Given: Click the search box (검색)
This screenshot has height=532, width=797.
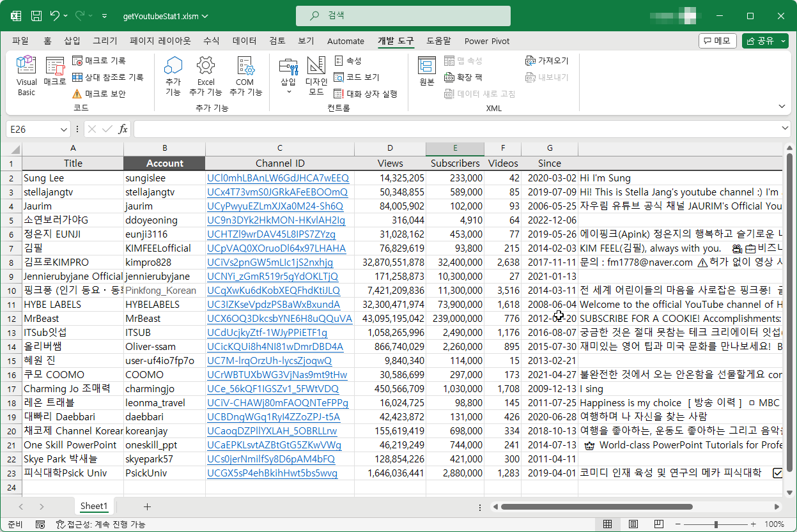Looking at the screenshot, I should coord(403,16).
